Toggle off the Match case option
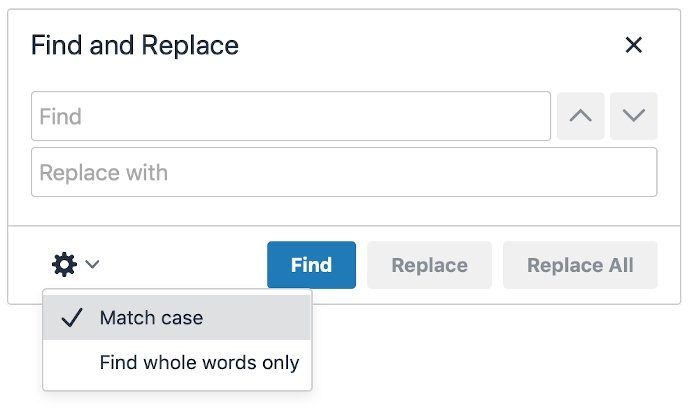 pyautogui.click(x=151, y=319)
